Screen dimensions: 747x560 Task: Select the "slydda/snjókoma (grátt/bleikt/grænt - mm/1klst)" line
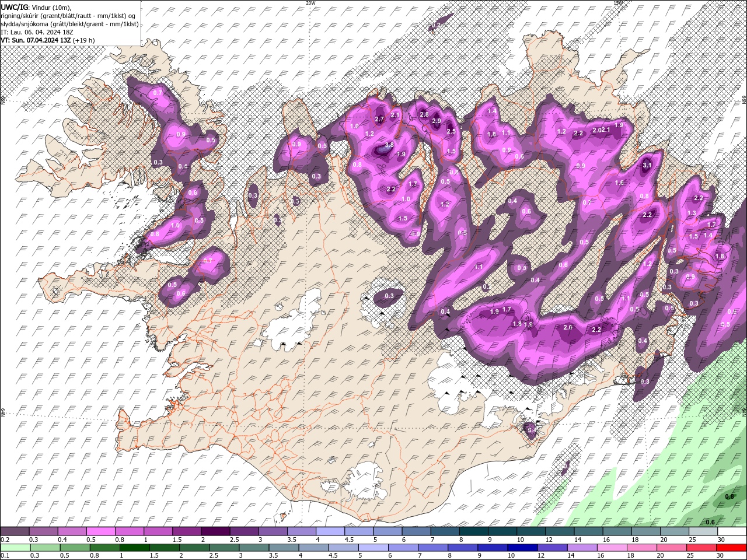click(69, 24)
